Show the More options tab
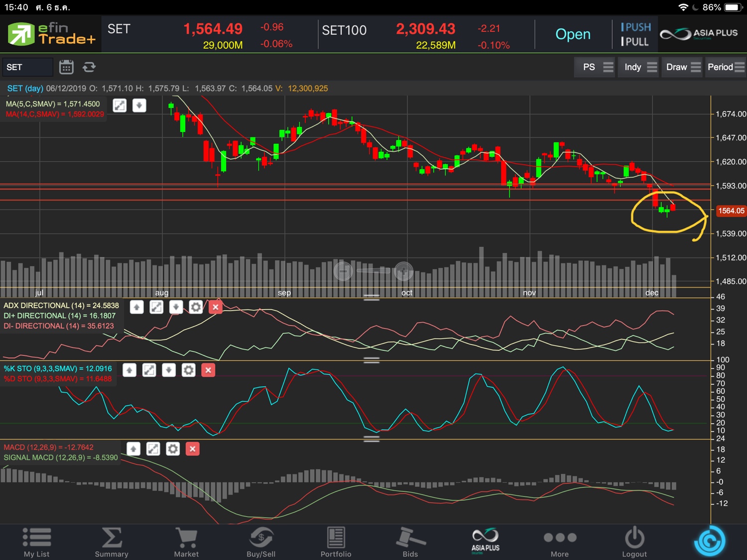747x560 pixels. [560, 542]
